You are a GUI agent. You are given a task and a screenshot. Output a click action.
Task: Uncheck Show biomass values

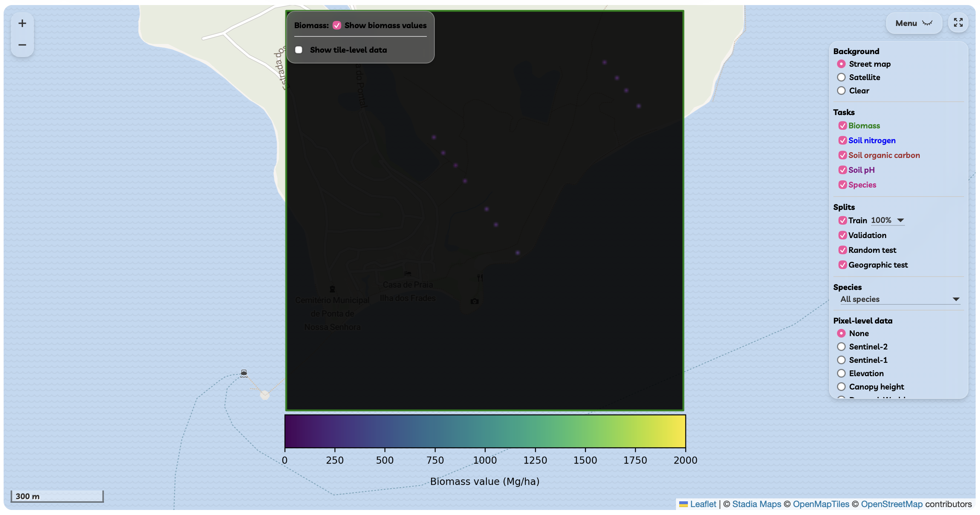click(x=337, y=26)
